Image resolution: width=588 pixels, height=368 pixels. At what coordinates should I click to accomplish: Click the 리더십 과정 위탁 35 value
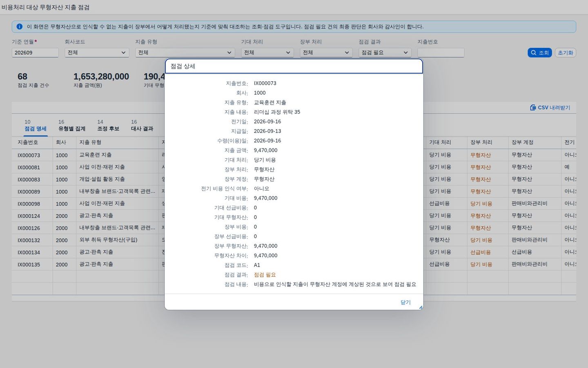(x=277, y=112)
